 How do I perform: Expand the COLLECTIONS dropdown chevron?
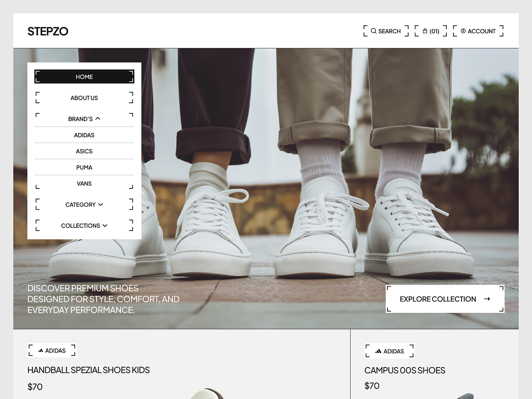[105, 226]
